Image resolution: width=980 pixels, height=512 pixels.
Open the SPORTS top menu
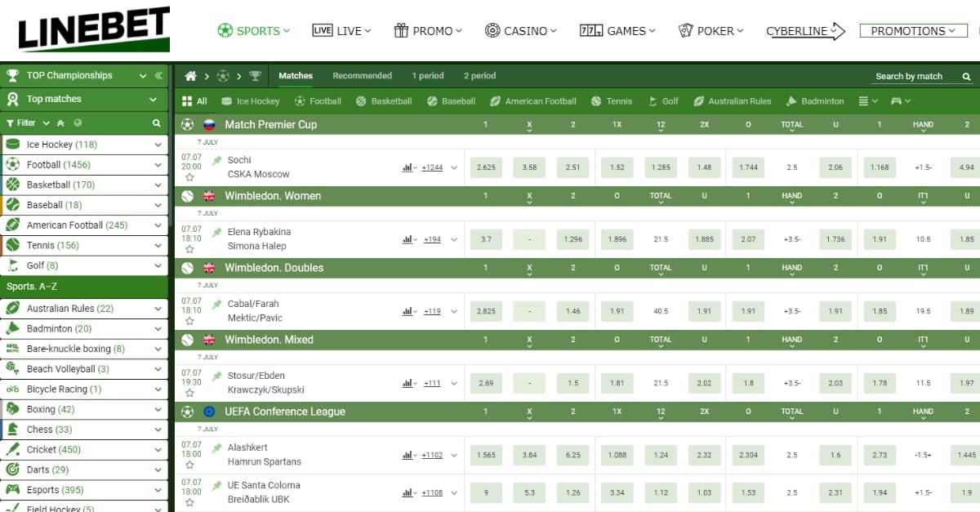click(254, 31)
